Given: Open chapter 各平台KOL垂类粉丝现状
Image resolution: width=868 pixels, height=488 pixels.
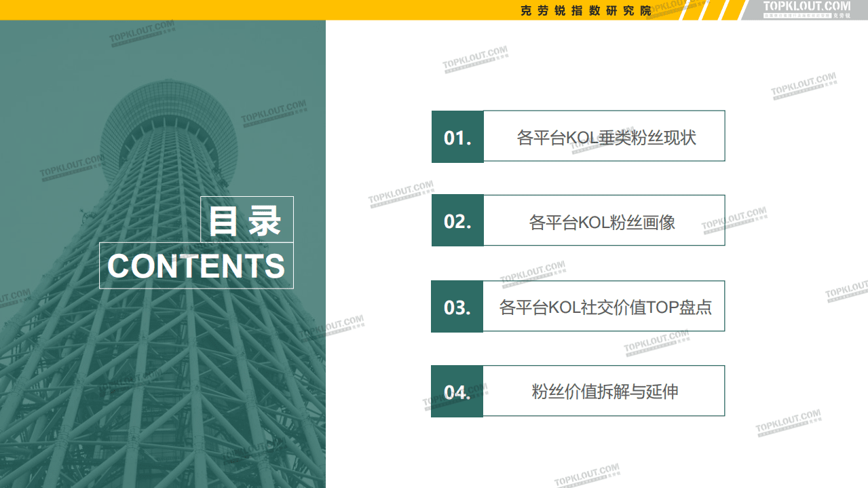Looking at the screenshot, I should click(603, 136).
